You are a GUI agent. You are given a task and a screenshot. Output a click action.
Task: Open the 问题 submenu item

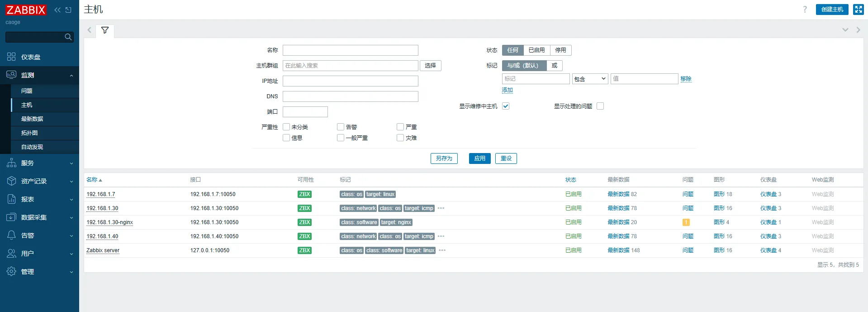(x=45, y=91)
